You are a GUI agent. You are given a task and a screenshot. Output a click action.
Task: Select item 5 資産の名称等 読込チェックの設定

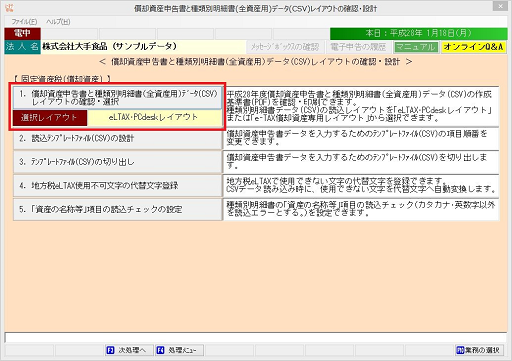pyautogui.click(x=118, y=209)
